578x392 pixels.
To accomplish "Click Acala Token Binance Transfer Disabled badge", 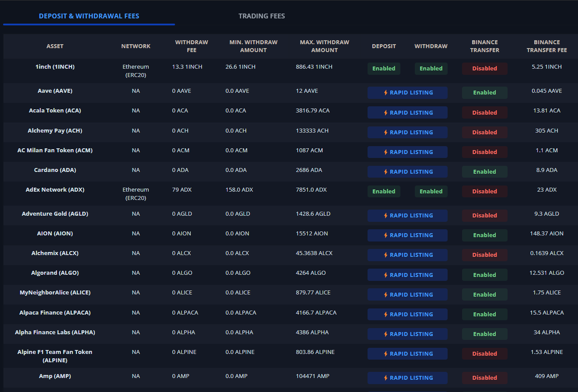I will [485, 113].
